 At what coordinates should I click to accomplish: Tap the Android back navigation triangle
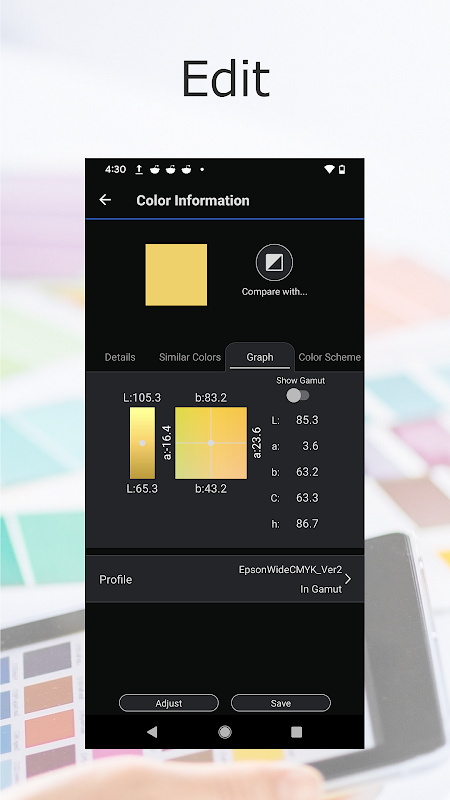(152, 732)
